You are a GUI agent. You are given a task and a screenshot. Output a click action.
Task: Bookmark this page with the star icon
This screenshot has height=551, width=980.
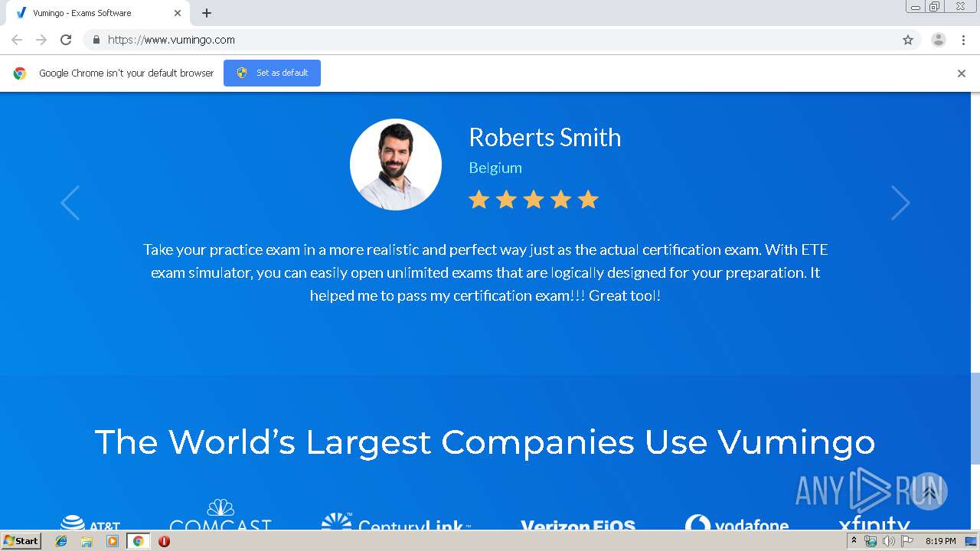tap(908, 40)
